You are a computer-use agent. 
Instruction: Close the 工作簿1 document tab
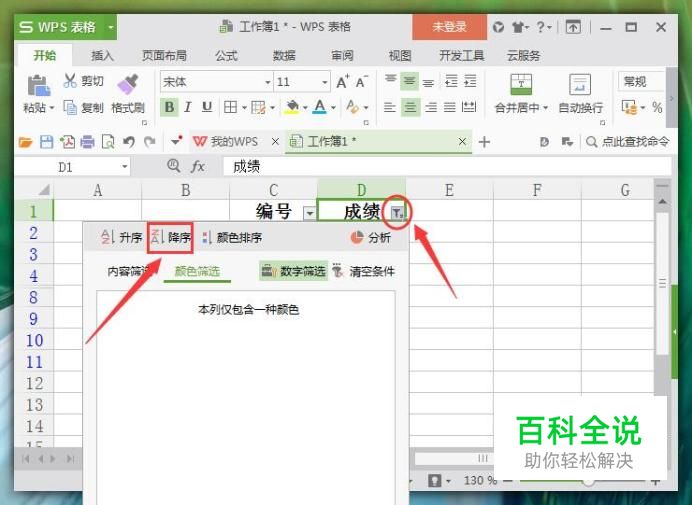[462, 142]
